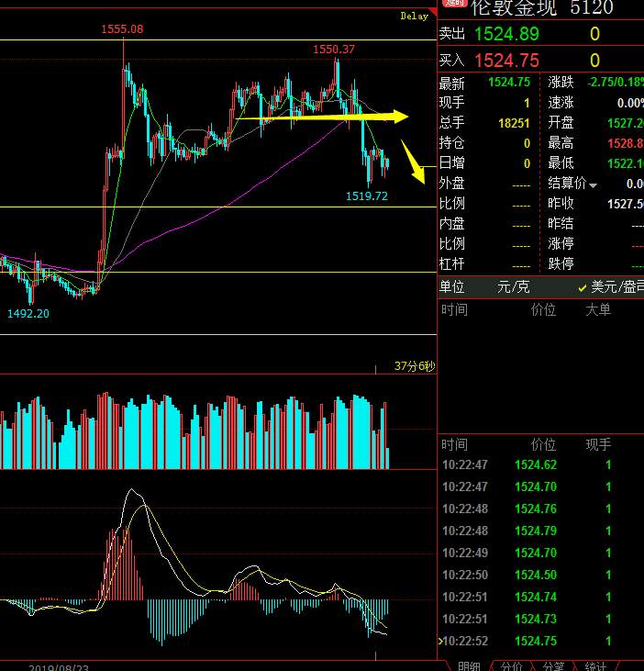This screenshot has height=671, width=644.
Task: Click the 内盘 row label
Action: [x=451, y=223]
